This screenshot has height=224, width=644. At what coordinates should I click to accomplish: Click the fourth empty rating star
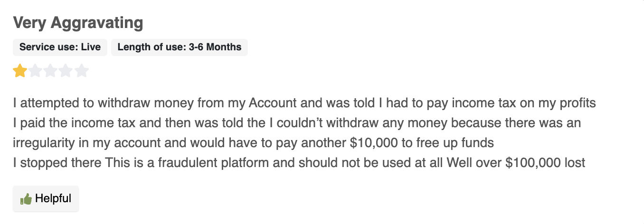66,71
